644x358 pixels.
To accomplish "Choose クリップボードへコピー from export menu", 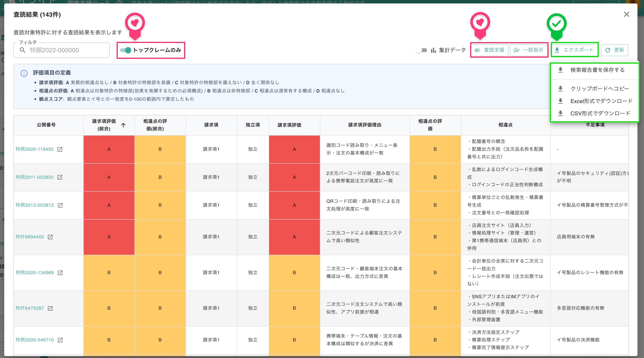I will (595, 89).
